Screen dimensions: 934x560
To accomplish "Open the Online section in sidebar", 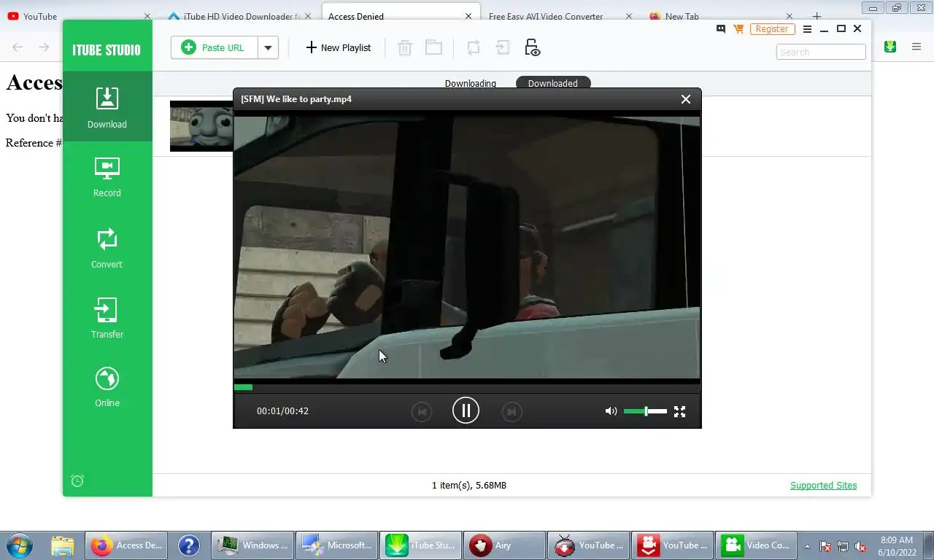I will click(107, 386).
